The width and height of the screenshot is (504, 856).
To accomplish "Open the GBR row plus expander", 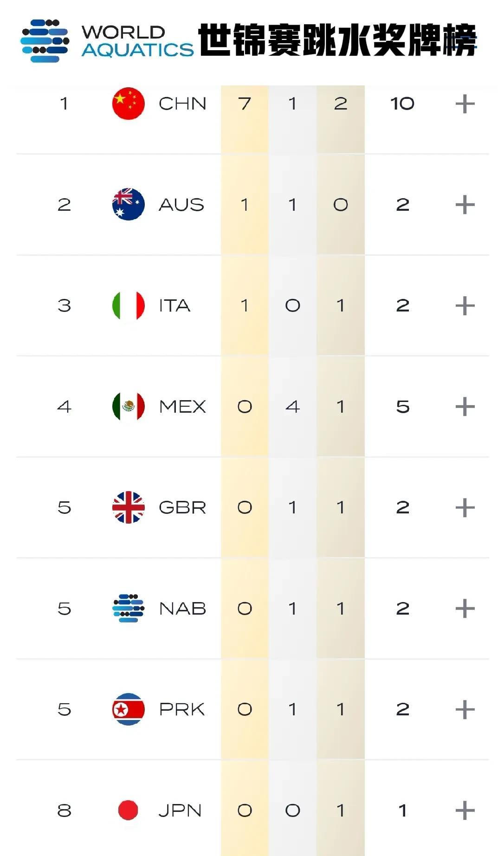I will (465, 507).
